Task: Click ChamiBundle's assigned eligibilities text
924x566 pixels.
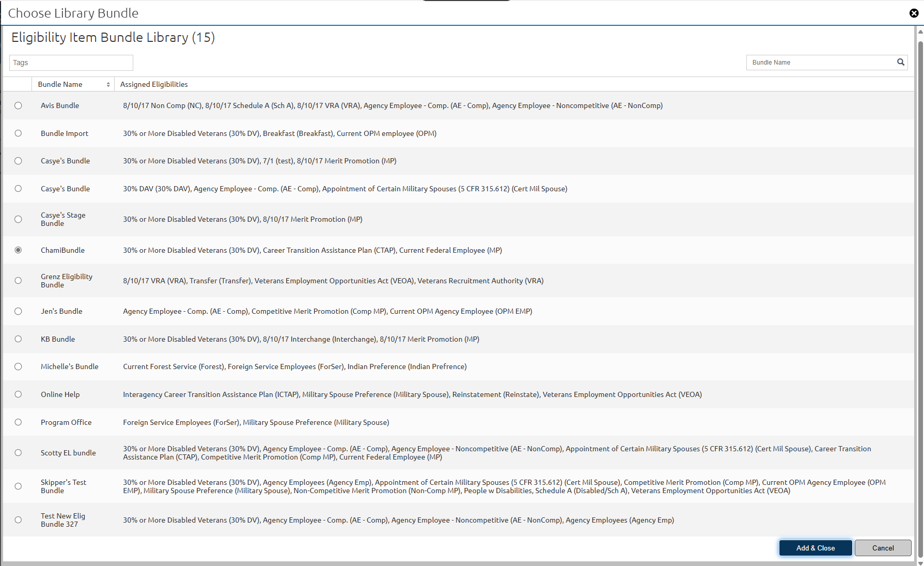Action: tap(312, 250)
